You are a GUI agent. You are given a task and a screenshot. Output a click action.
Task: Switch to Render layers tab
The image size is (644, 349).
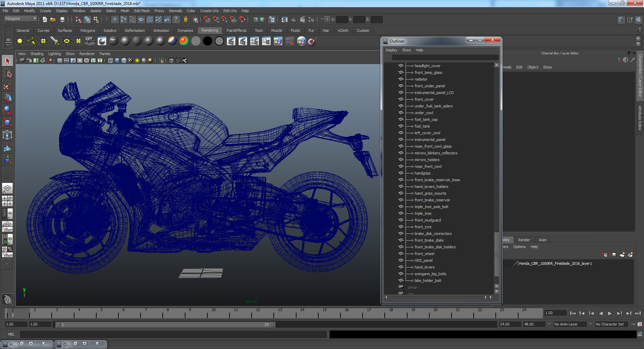(x=524, y=240)
